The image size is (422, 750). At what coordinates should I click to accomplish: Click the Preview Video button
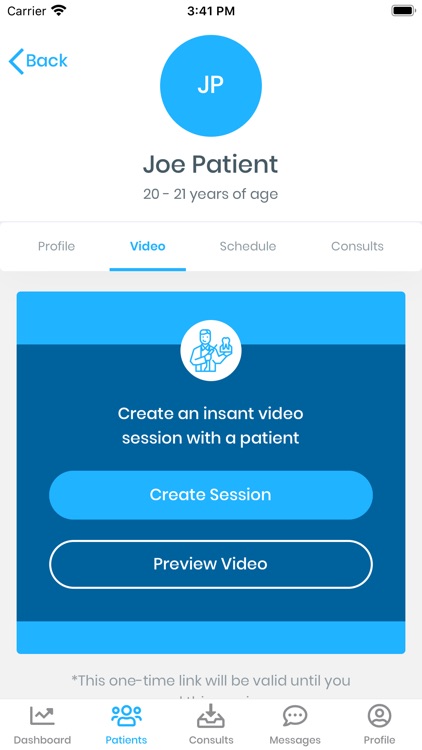(211, 564)
